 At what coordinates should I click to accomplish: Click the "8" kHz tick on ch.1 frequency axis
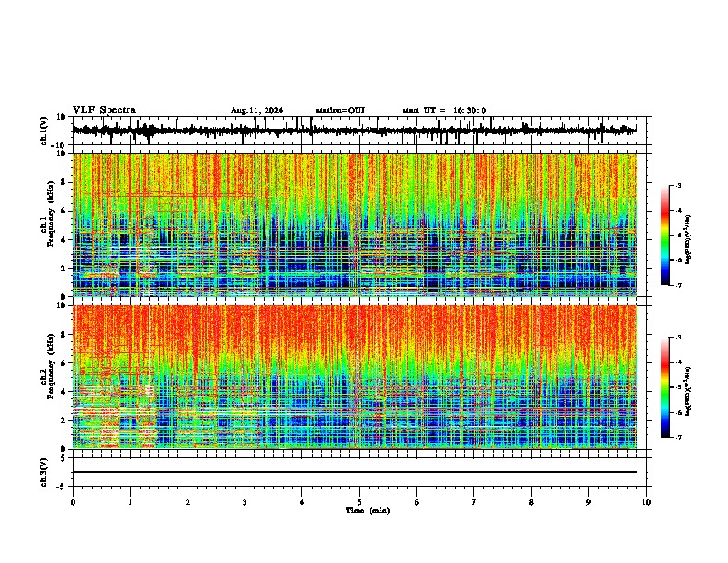(x=63, y=182)
